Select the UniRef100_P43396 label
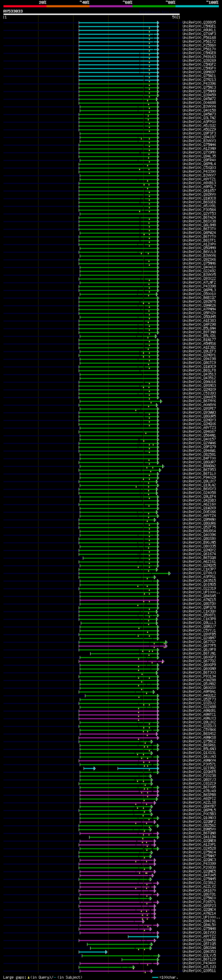This screenshot has height=980, width=222. tap(199, 84)
